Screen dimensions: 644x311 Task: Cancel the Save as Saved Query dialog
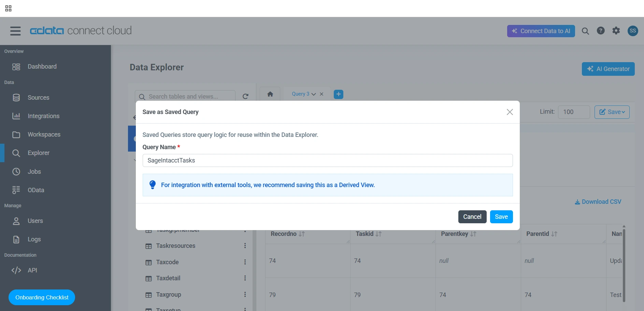click(x=472, y=217)
